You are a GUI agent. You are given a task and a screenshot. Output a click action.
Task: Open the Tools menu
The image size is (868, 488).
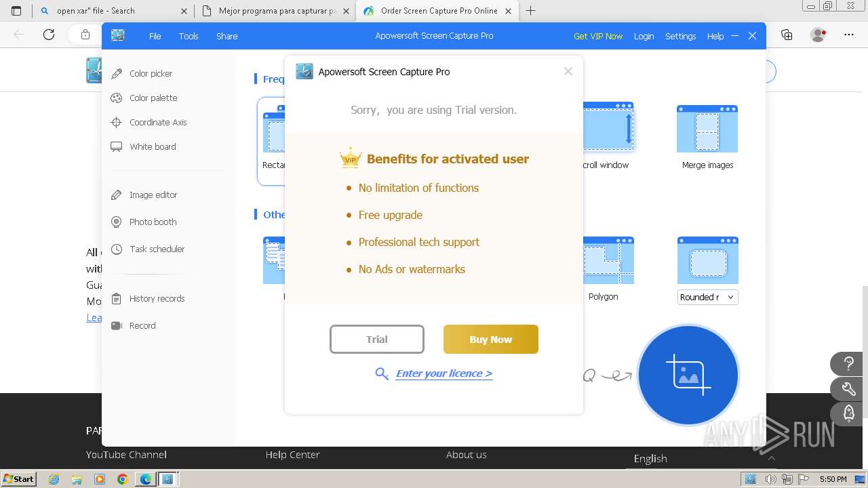pyautogui.click(x=189, y=36)
